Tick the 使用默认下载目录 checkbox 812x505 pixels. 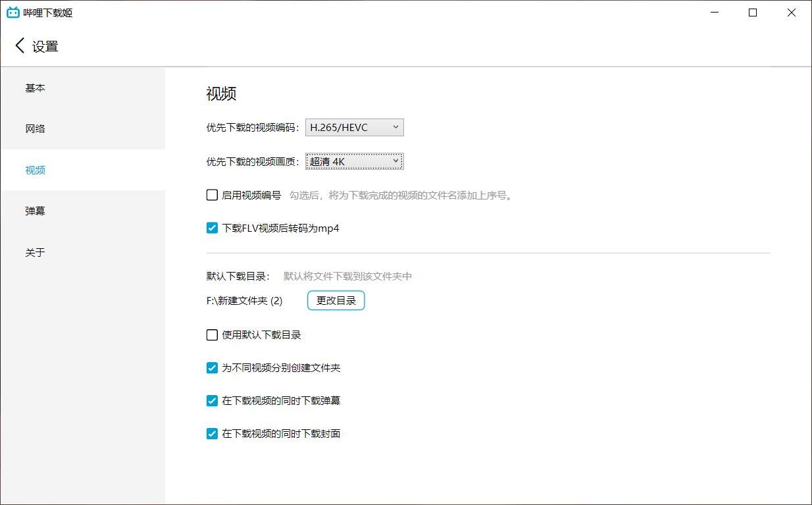point(212,334)
